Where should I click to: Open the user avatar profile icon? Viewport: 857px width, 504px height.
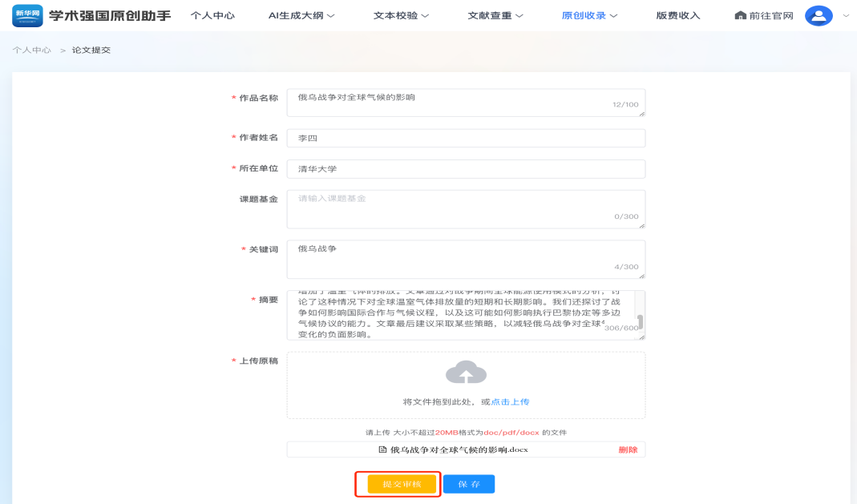[819, 15]
